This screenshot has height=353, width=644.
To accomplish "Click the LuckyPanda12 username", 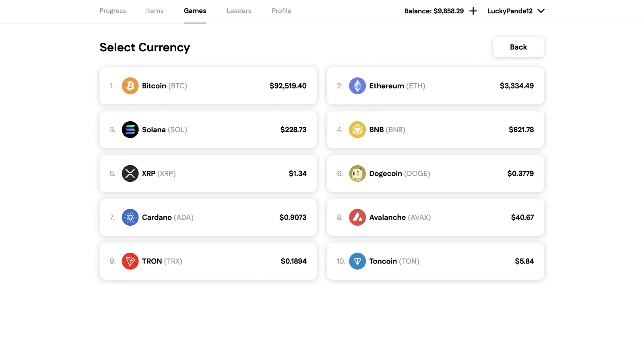I will [x=510, y=11].
